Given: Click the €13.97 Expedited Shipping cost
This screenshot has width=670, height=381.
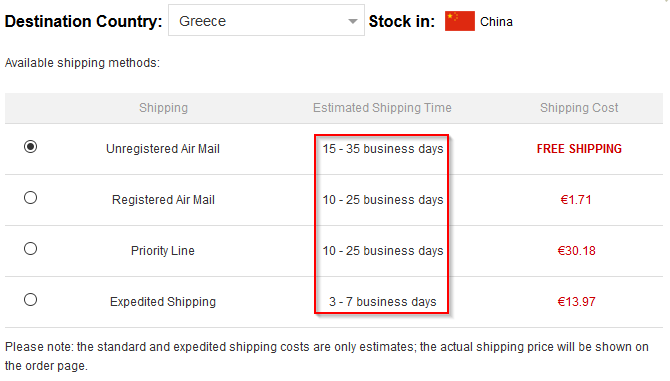Looking at the screenshot, I should [x=576, y=302].
